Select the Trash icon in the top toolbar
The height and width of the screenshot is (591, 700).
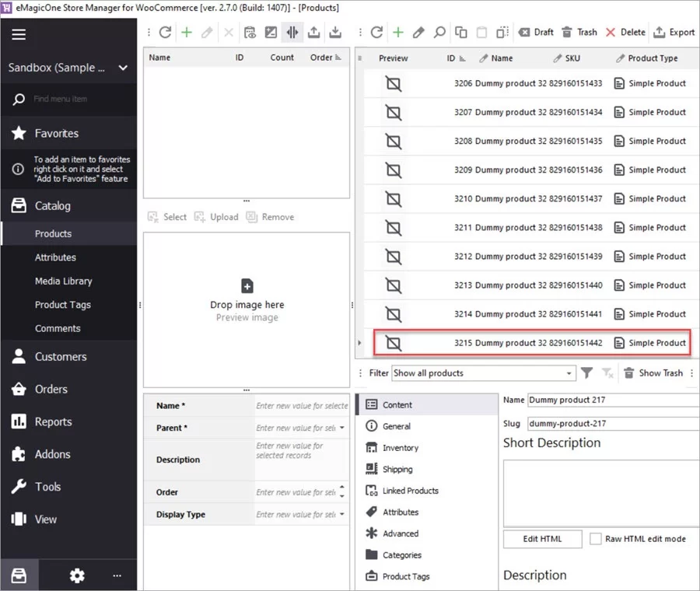tap(580, 32)
